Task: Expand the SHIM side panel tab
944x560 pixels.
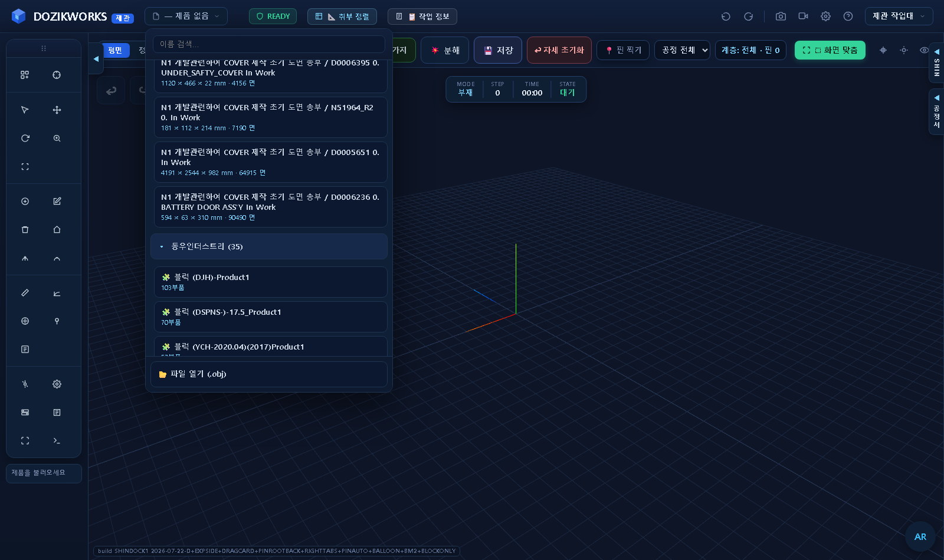Action: (x=936, y=63)
